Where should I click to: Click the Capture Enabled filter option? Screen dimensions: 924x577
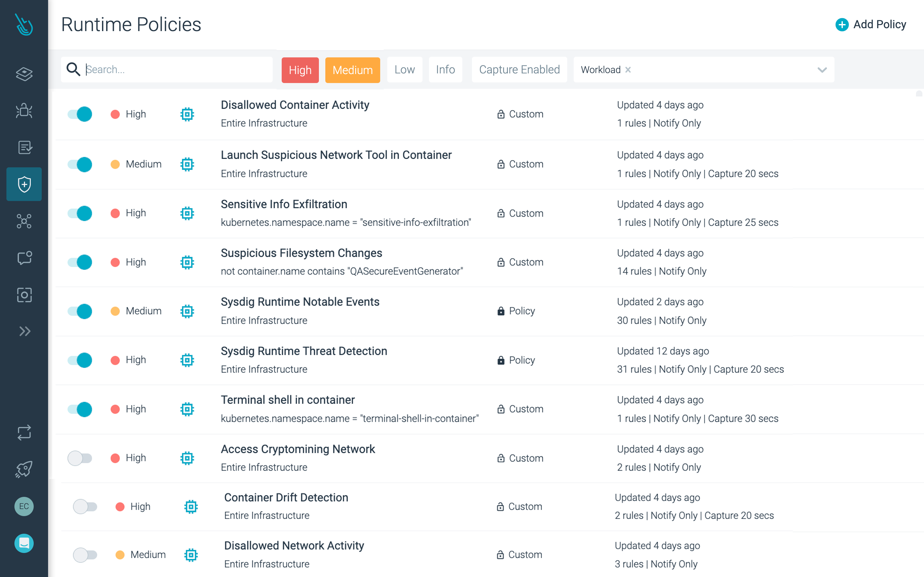(x=519, y=69)
